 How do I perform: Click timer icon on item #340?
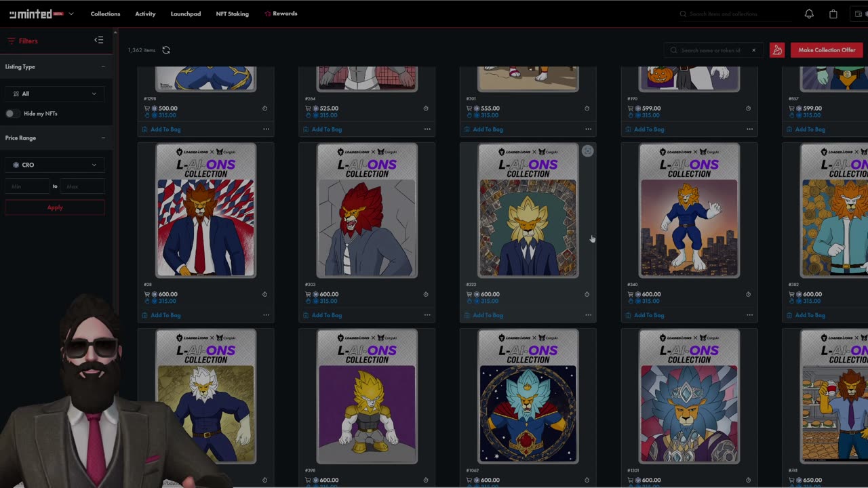point(748,294)
